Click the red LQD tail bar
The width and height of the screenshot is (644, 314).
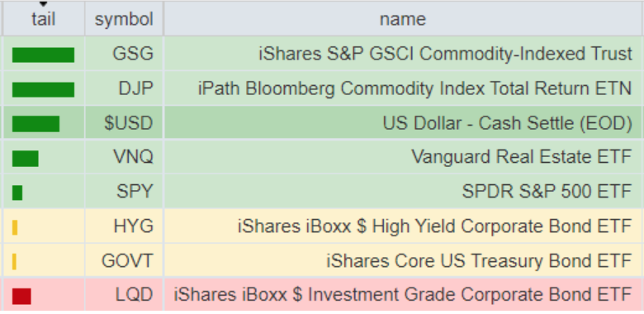point(21,296)
